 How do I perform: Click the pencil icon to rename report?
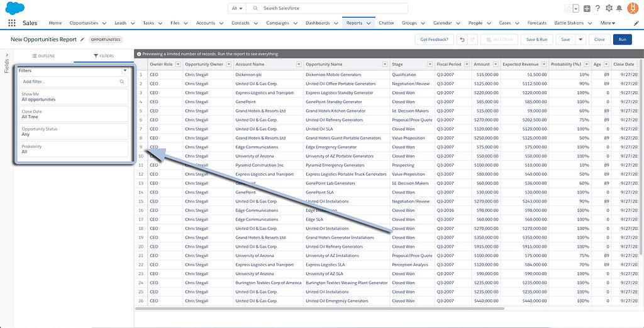tap(82, 40)
